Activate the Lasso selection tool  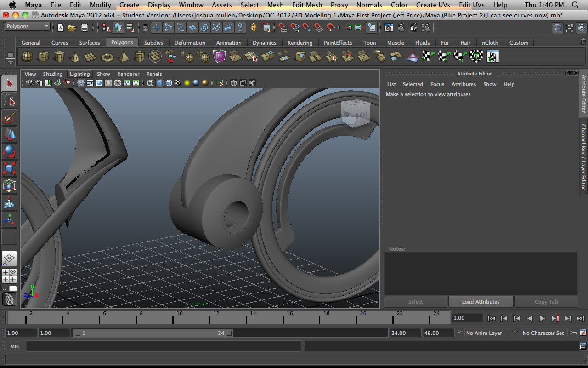(x=10, y=101)
